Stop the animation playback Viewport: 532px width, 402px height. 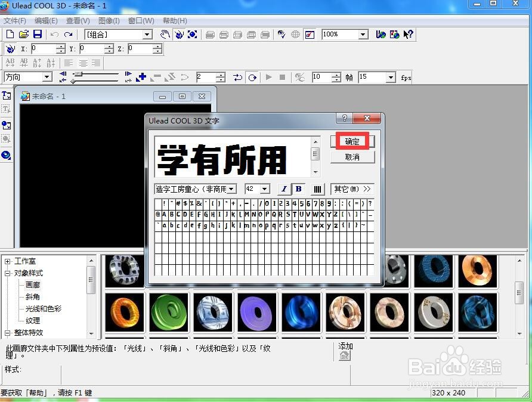click(282, 77)
